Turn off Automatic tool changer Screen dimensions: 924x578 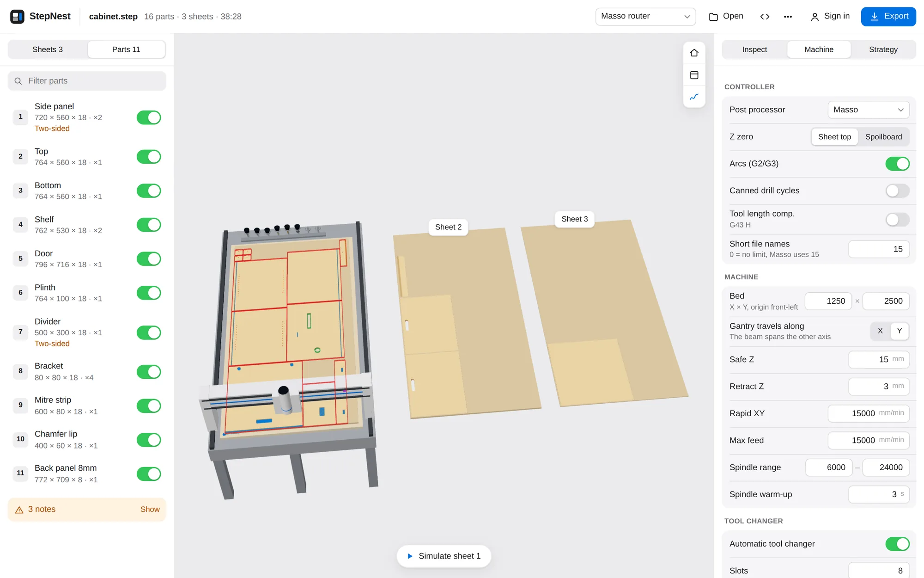(897, 544)
